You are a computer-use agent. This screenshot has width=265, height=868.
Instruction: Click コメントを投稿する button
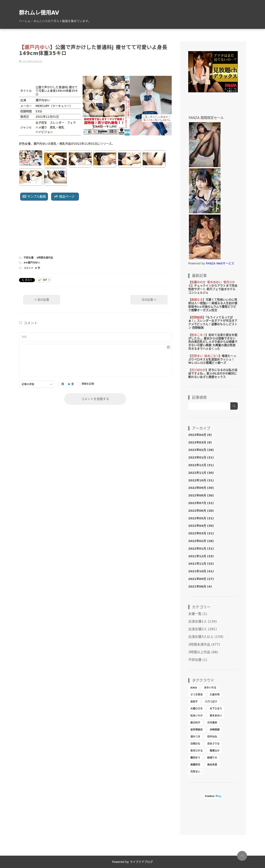(95, 399)
